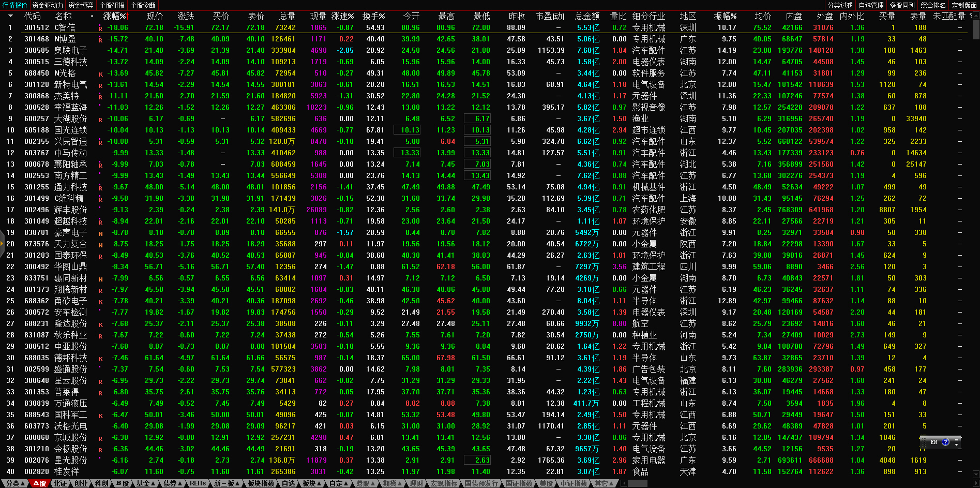Expand the 基金 fund dropdown tab
This screenshot has width=980, height=488.
click(x=145, y=483)
